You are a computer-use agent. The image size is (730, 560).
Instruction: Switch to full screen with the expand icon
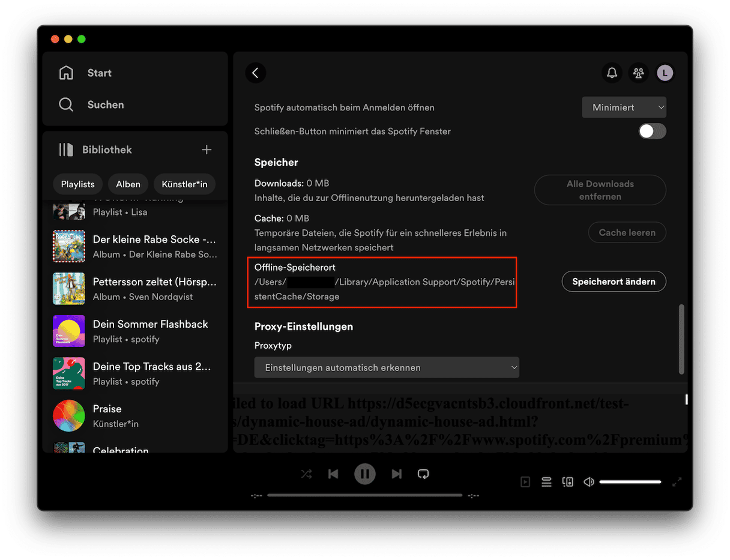point(677,481)
